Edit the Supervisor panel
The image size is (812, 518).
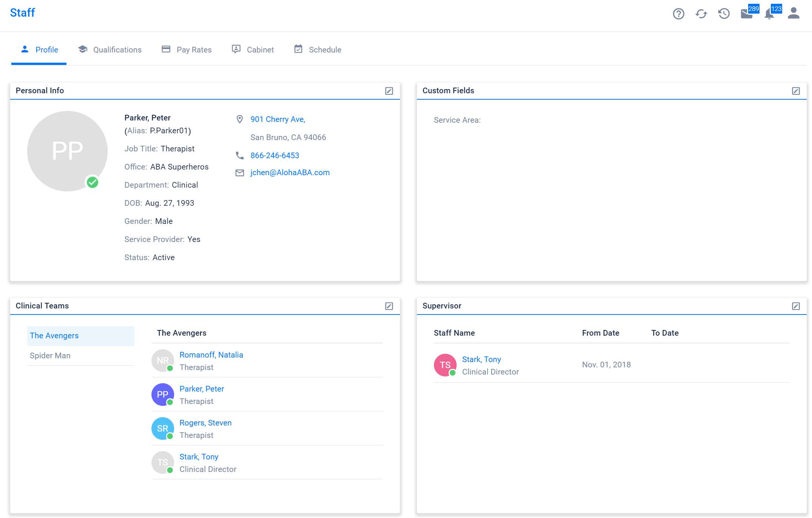coord(796,306)
